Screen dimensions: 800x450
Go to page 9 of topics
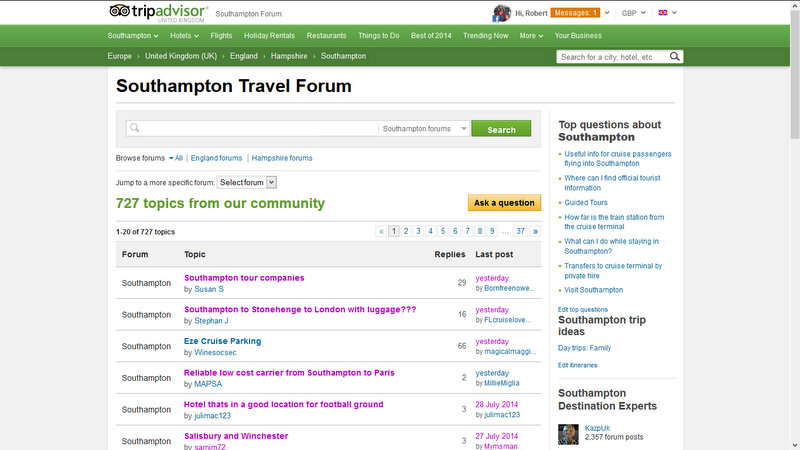[492, 231]
